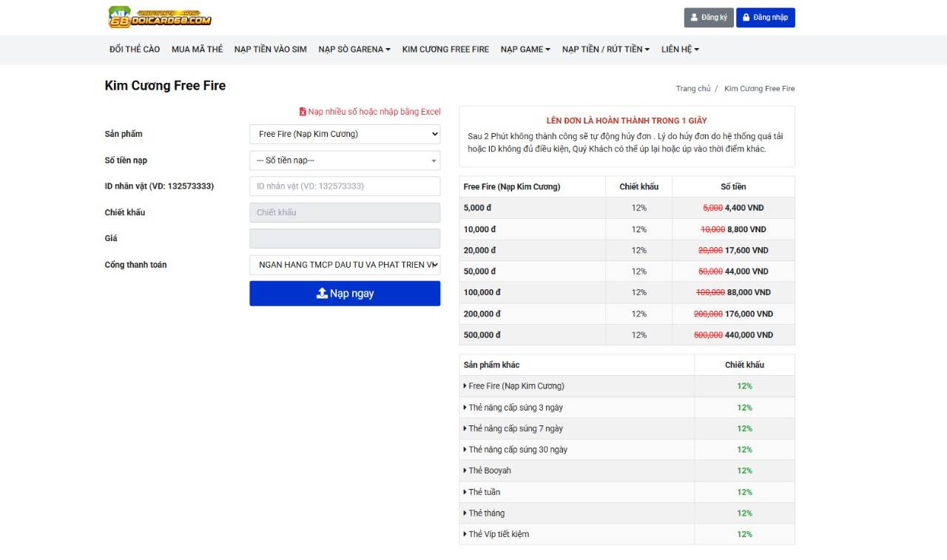Submit the form with Nạp ngay
The width and height of the screenshot is (947, 560).
point(345,294)
